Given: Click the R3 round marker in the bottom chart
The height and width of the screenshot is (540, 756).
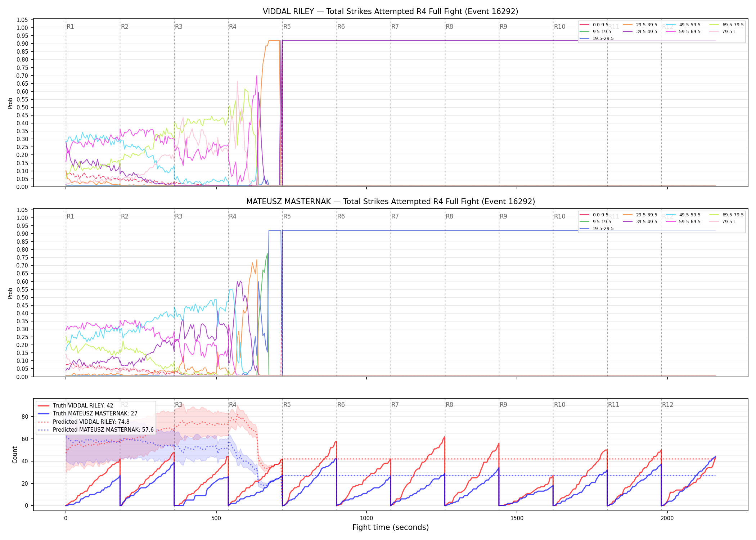Looking at the screenshot, I should (x=179, y=405).
